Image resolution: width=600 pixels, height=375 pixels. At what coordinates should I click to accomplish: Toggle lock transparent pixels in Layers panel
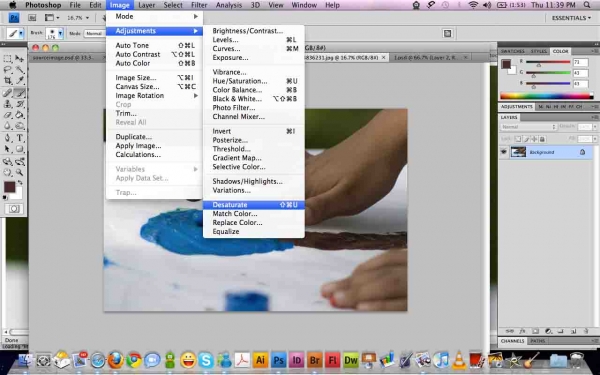click(x=518, y=139)
